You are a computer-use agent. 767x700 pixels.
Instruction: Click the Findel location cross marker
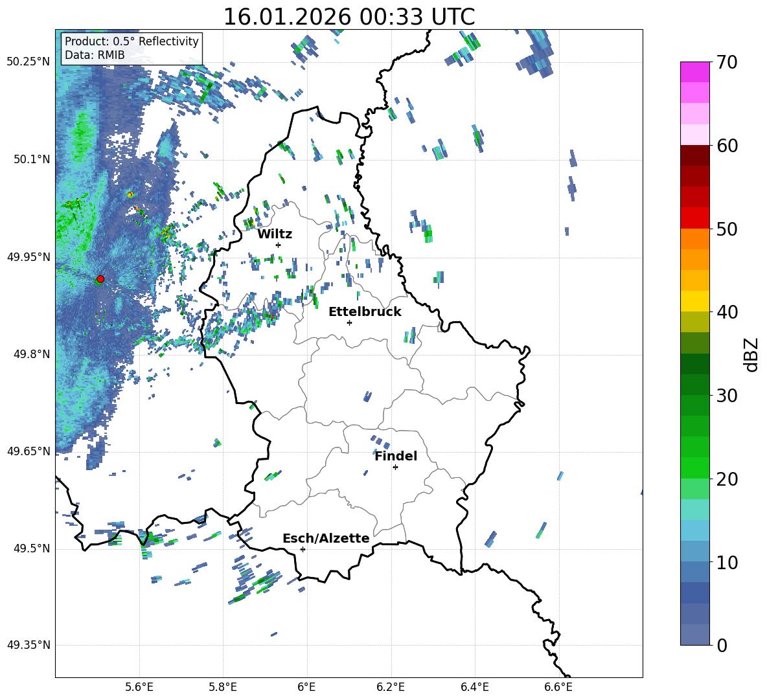coord(395,468)
